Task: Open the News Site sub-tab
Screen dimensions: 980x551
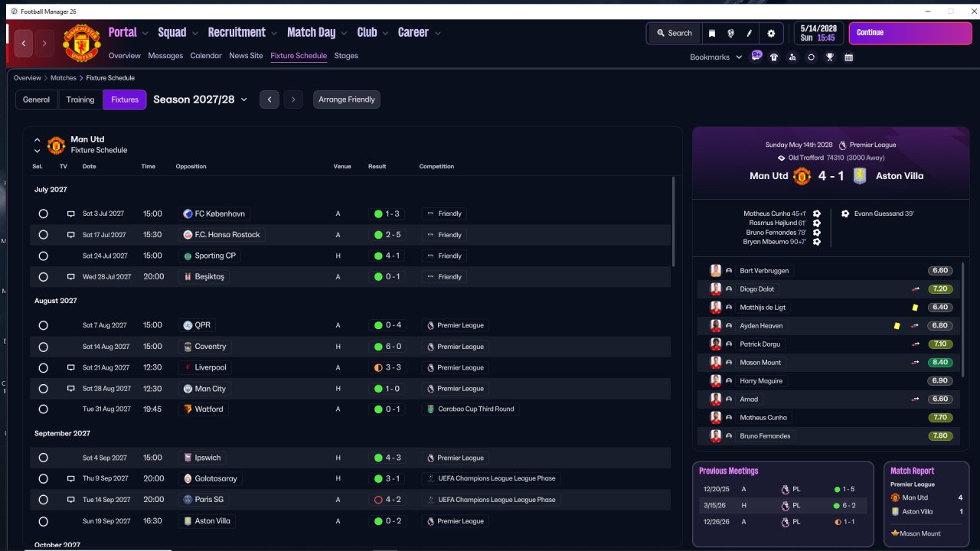Action: (x=246, y=56)
